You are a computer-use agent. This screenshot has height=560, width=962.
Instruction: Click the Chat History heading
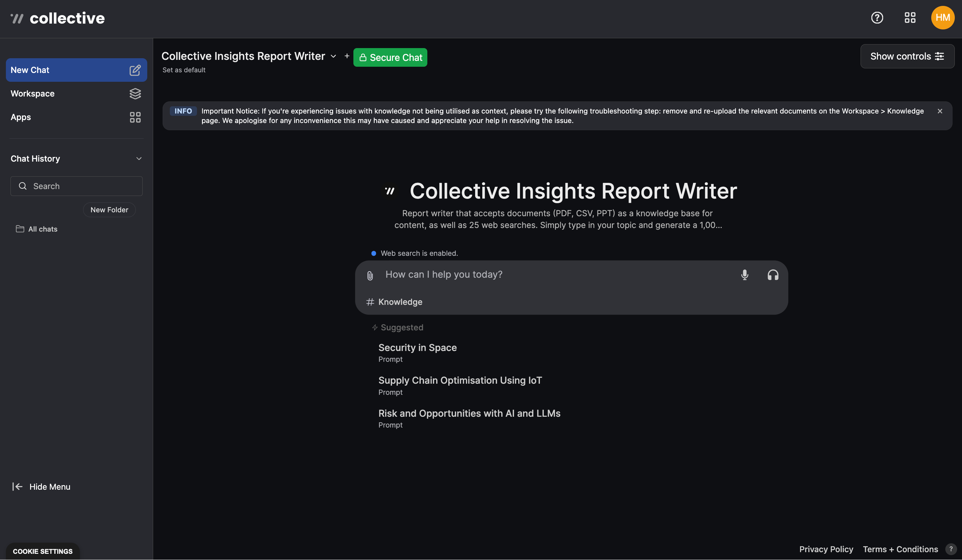point(35,158)
